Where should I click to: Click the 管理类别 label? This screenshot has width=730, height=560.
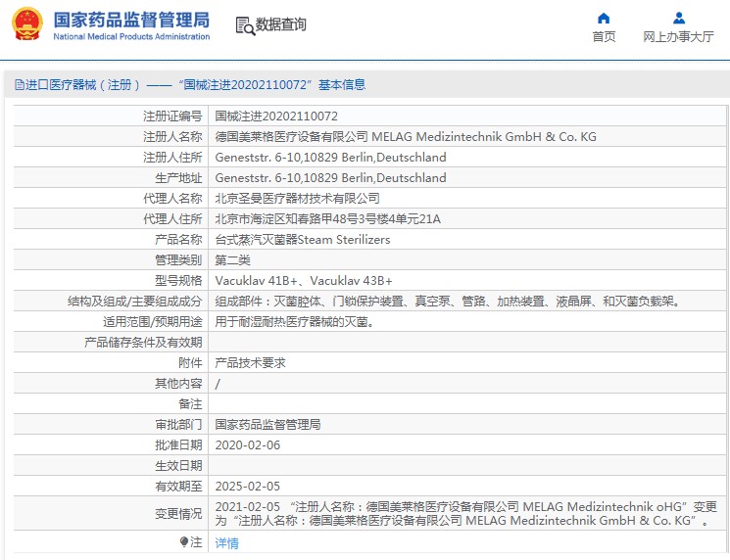coord(178,260)
